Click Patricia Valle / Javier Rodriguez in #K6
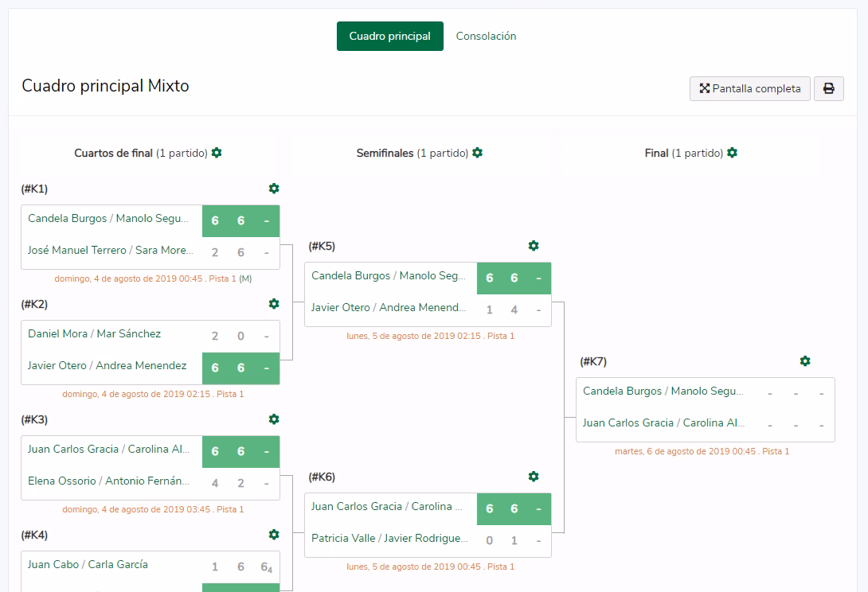 click(389, 538)
